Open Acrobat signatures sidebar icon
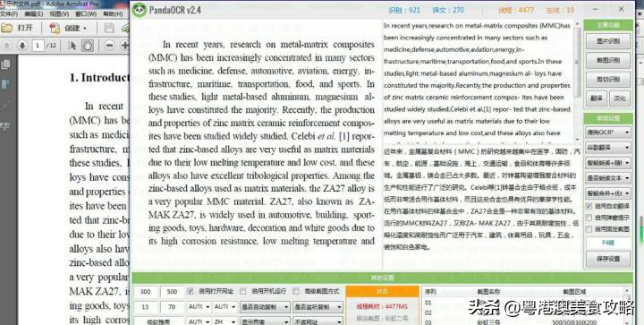Screen dimensions: 644x325 [x=6, y=126]
